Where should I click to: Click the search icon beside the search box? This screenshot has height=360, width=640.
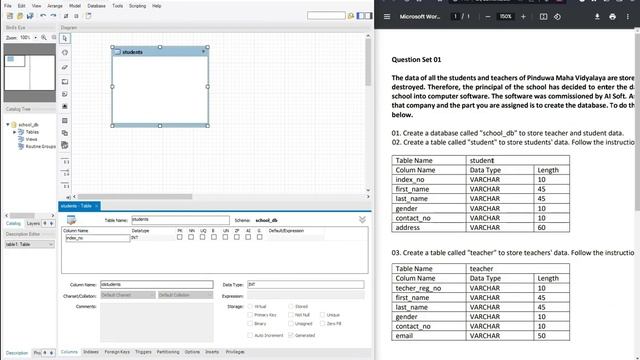pyautogui.click(x=351, y=16)
